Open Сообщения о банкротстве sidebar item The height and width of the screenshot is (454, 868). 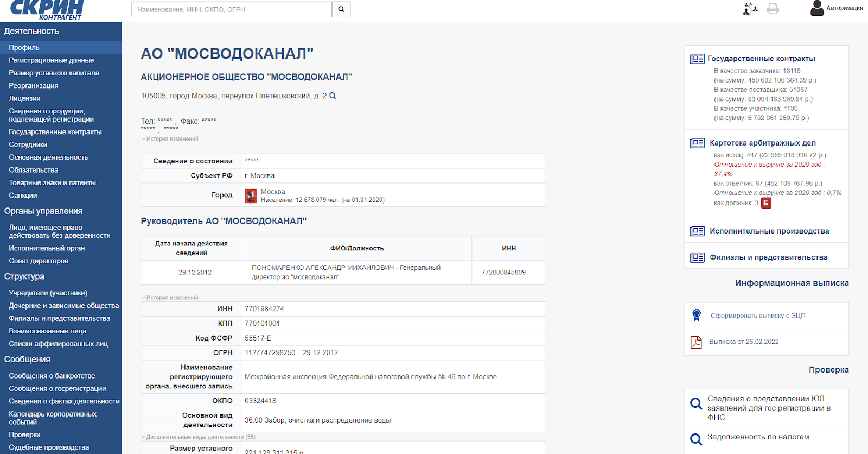pyautogui.click(x=52, y=376)
